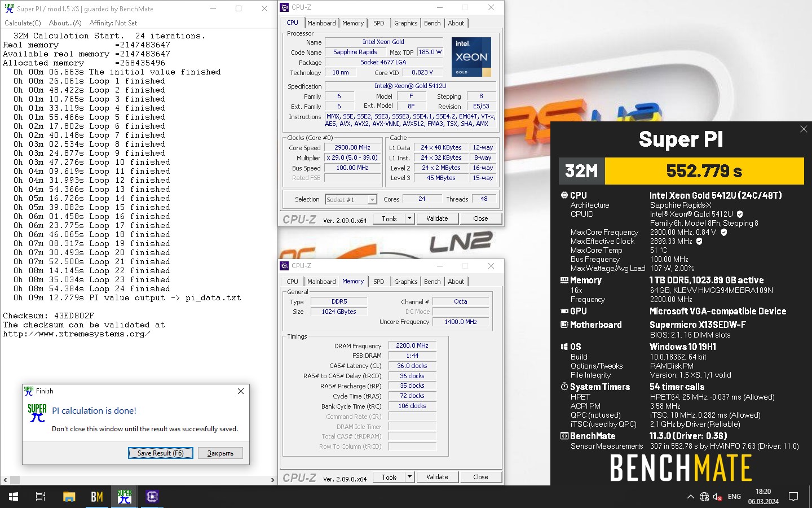Screen dimensions: 812x508
Task: Switch ENG input language indicator
Action: [734, 497]
